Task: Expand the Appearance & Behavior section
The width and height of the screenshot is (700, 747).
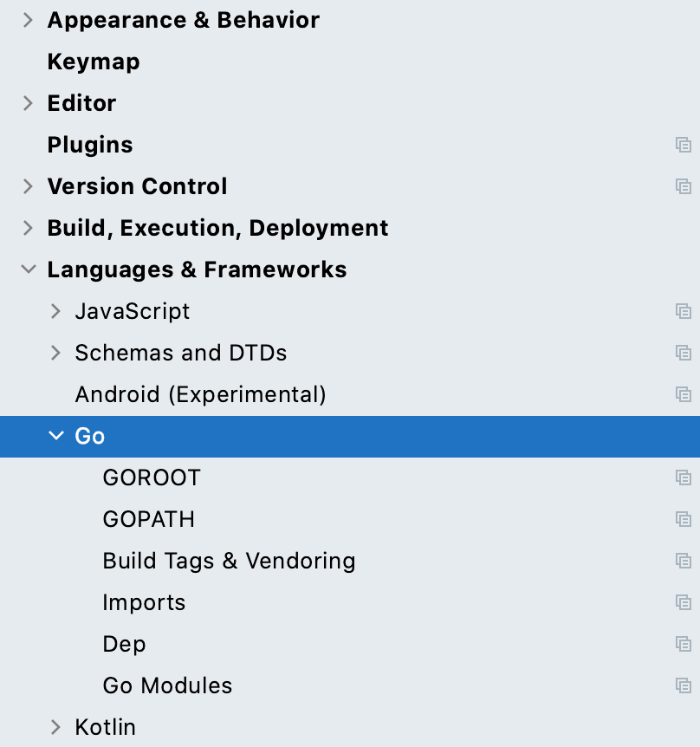Action: 28,20
